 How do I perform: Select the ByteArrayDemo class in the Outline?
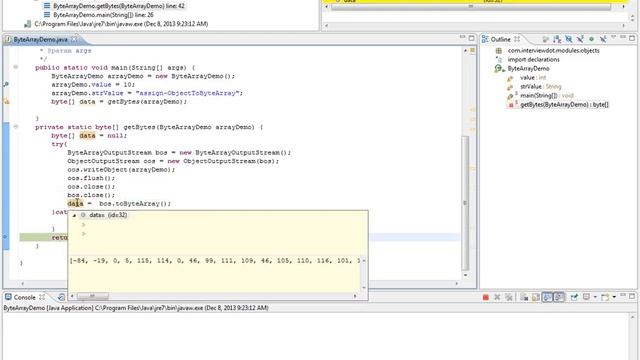tap(529, 69)
